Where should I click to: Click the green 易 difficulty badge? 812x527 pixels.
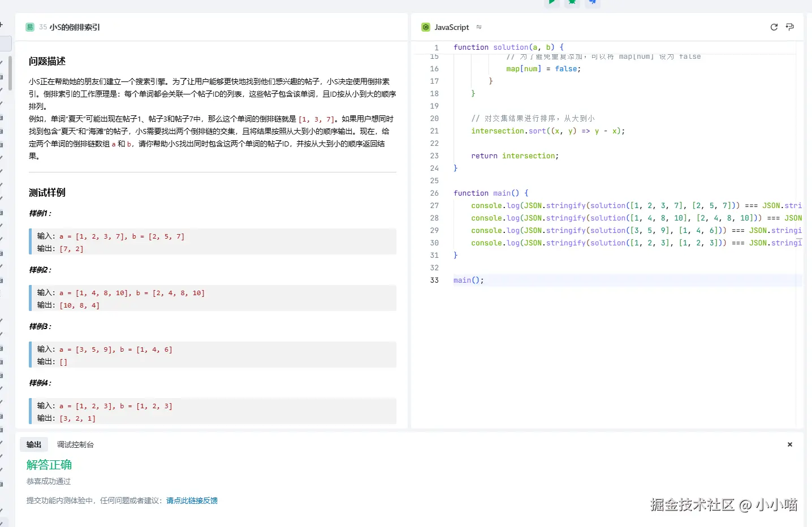pos(30,27)
